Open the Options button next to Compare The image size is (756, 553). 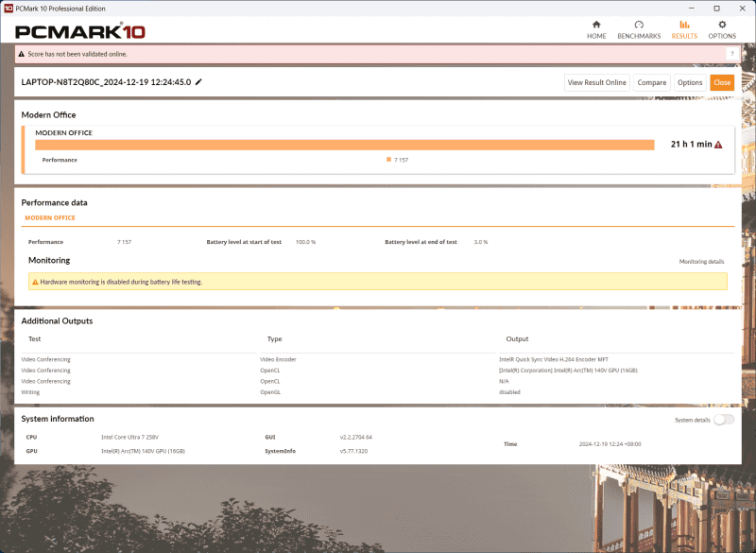coord(690,82)
